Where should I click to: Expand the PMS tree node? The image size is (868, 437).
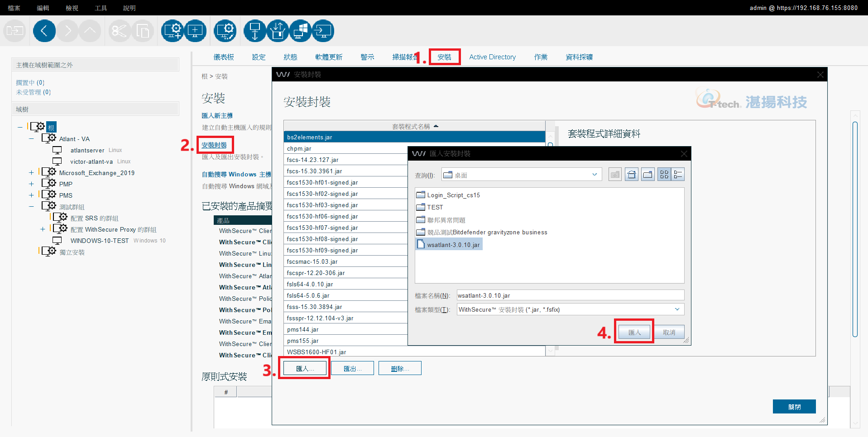coord(31,195)
